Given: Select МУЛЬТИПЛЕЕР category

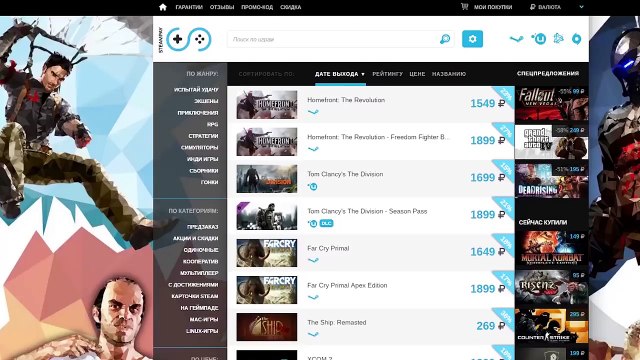Looking at the screenshot, I should point(199,273).
